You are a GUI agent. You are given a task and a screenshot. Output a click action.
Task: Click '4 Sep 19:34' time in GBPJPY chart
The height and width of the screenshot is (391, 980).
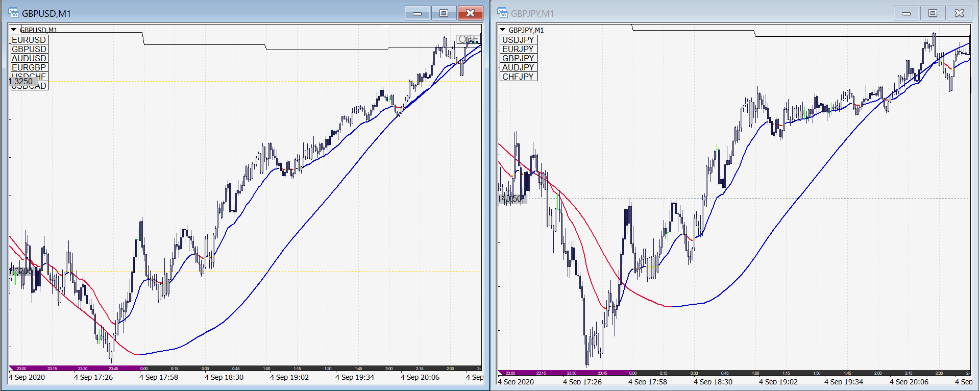[x=844, y=381]
